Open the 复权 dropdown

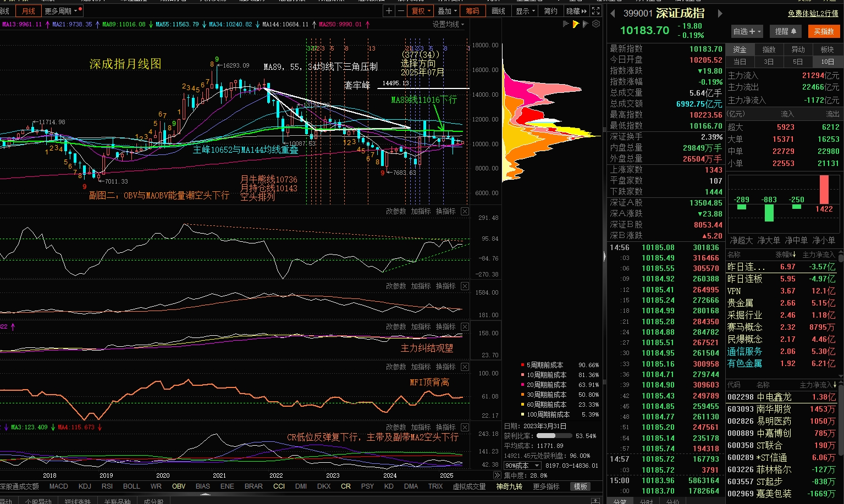click(421, 11)
